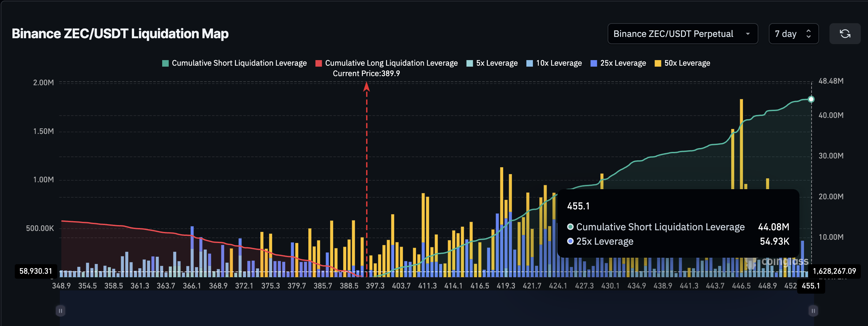The image size is (868, 326).
Task: Open the 7 day timeframe selector
Action: [x=794, y=33]
